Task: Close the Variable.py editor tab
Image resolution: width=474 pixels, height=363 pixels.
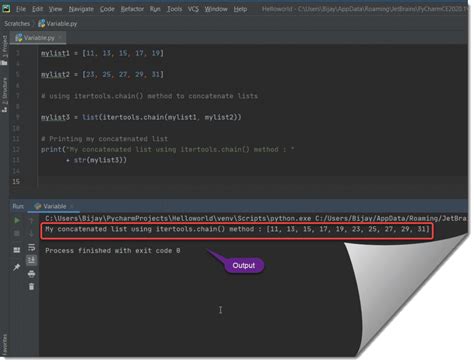Action: [x=60, y=38]
